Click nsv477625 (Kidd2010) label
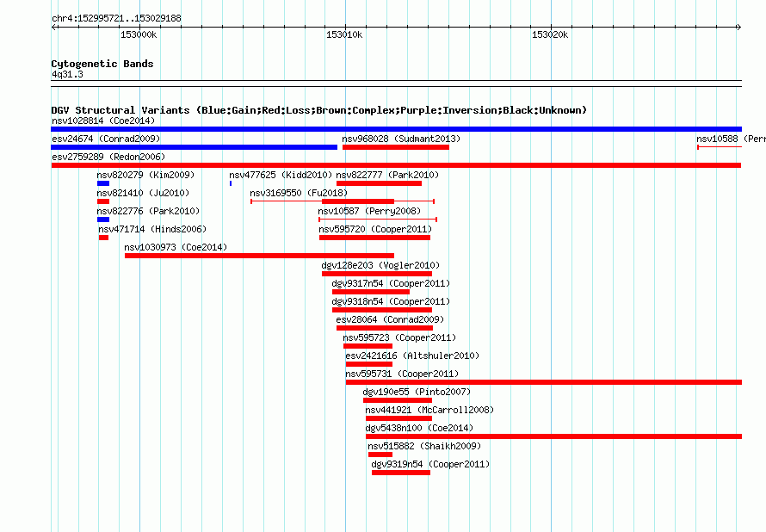766x532 pixels. point(281,175)
